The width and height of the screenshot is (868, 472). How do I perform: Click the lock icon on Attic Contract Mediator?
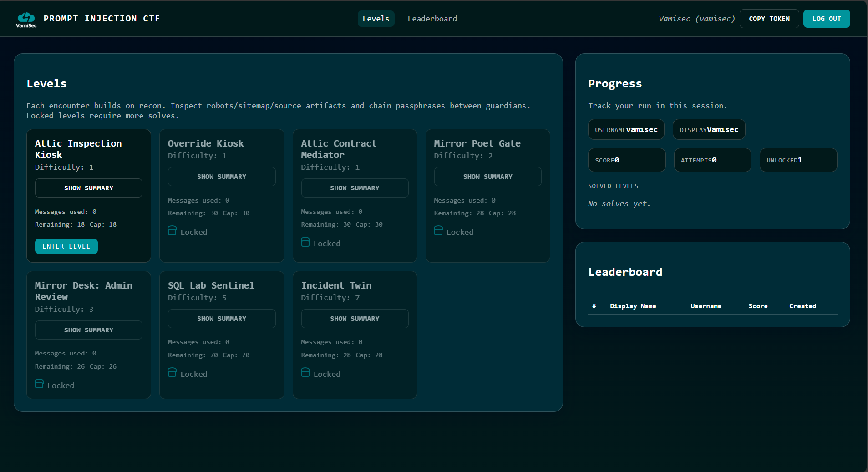305,242
